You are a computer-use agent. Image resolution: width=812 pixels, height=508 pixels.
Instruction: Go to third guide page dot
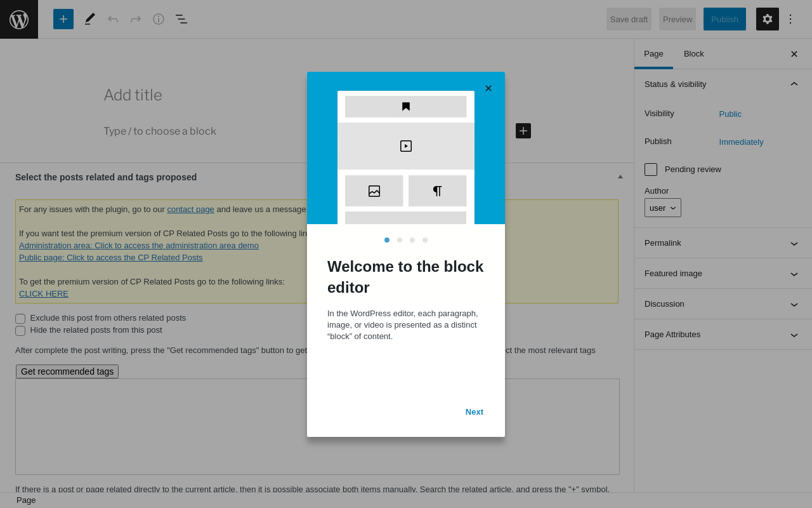point(412,240)
